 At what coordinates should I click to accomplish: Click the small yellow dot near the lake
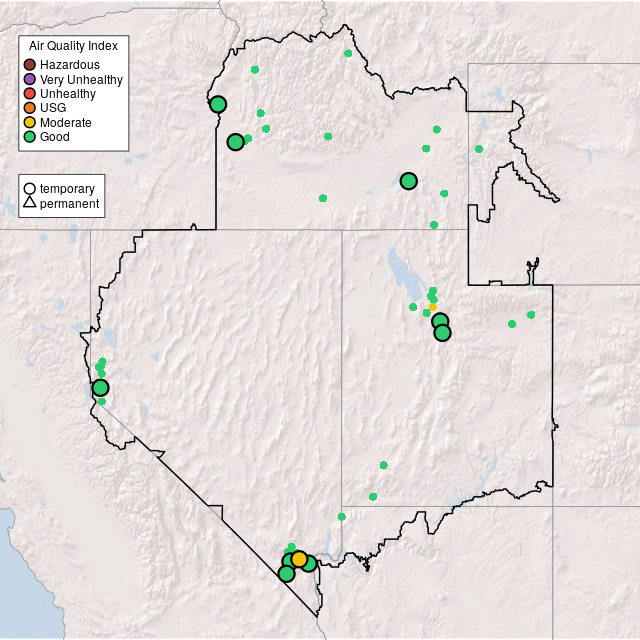tap(433, 307)
